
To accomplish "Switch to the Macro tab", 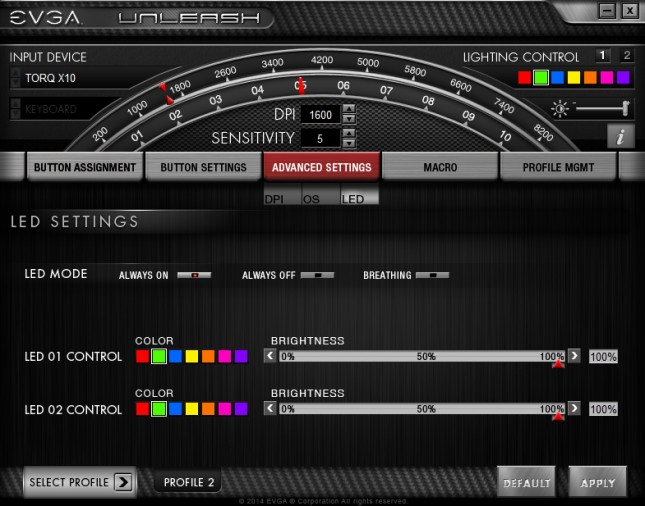I will pyautogui.click(x=440, y=167).
